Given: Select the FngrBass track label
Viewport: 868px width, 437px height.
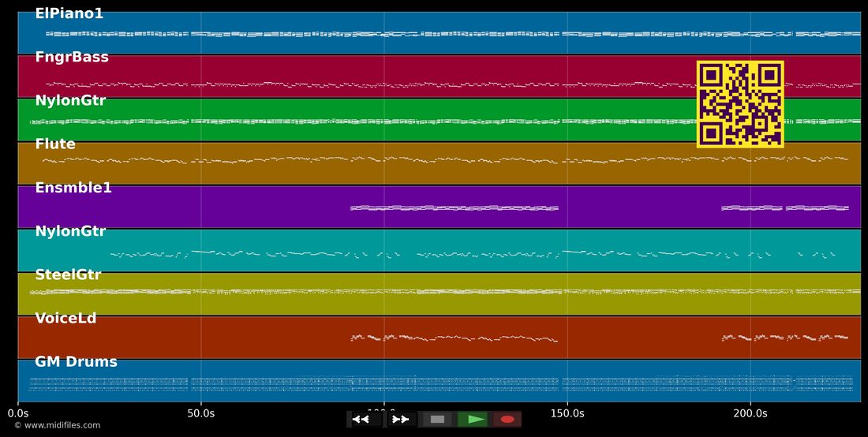Looking at the screenshot, I should pyautogui.click(x=72, y=57).
